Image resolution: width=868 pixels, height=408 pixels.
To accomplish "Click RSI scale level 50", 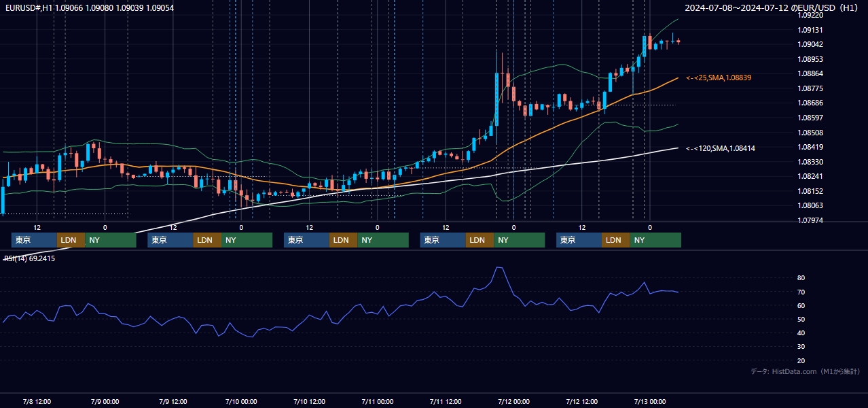I will click(x=801, y=319).
